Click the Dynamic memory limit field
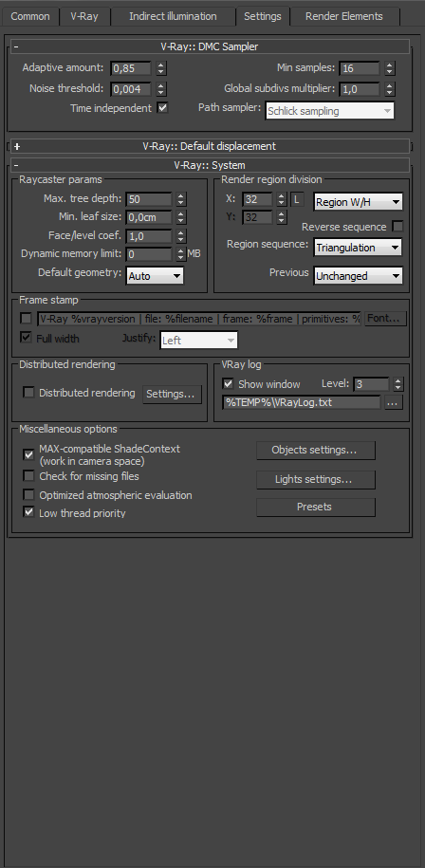Viewport: 425px width, 868px height. [x=150, y=254]
